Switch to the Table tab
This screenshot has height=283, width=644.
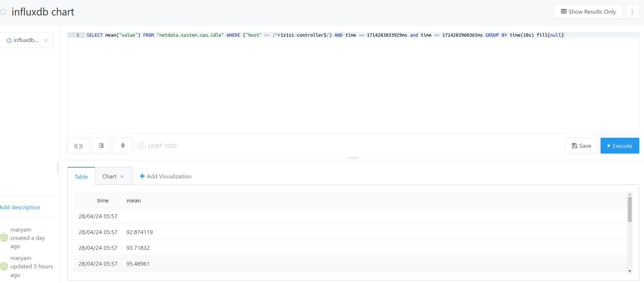[81, 177]
